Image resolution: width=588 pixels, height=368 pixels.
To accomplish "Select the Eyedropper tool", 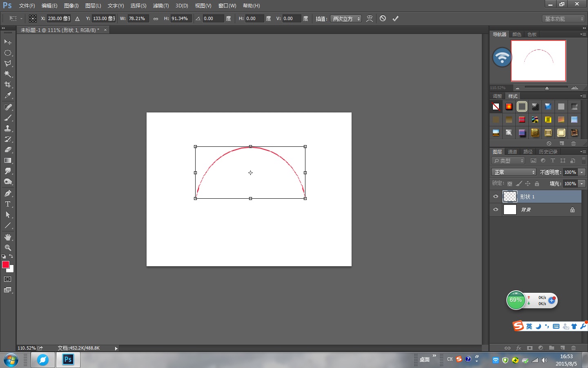I will click(x=8, y=96).
